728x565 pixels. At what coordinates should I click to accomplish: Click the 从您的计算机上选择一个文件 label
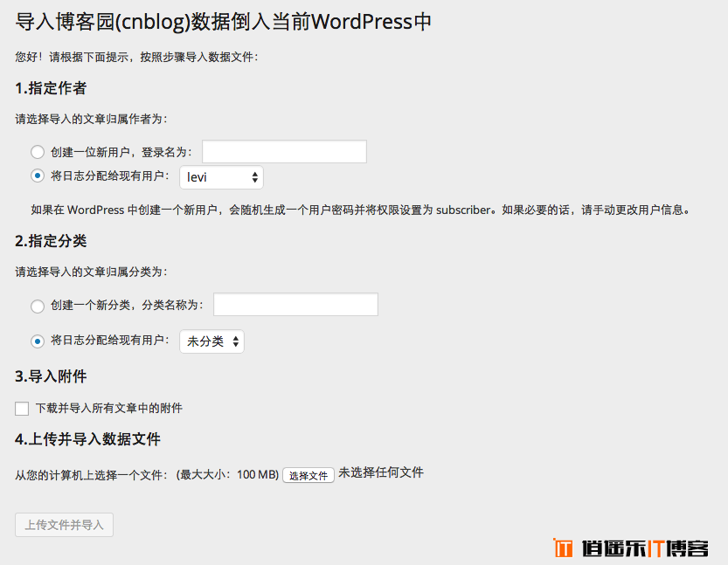91,475
